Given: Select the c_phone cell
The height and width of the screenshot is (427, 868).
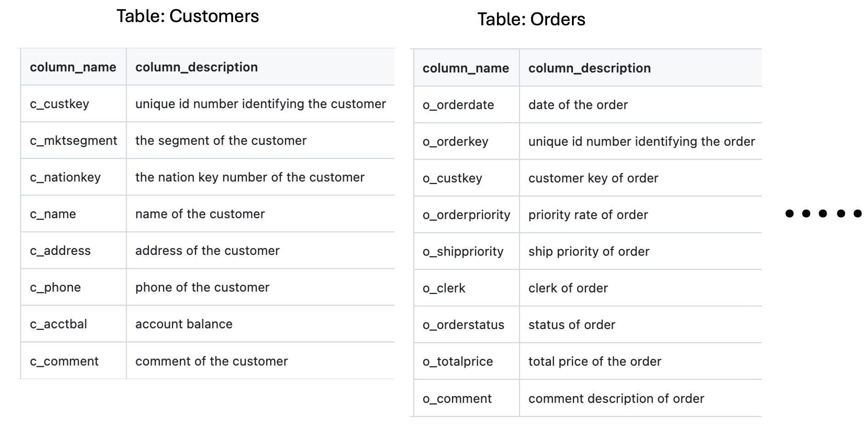Looking at the screenshot, I should [55, 288].
